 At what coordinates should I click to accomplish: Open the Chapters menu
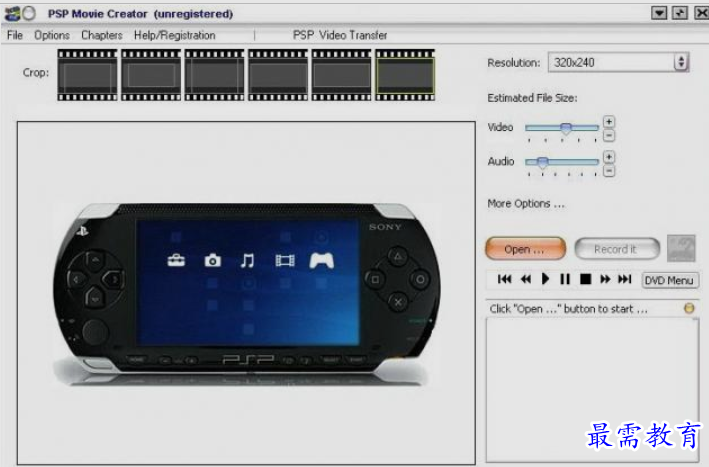pos(102,35)
